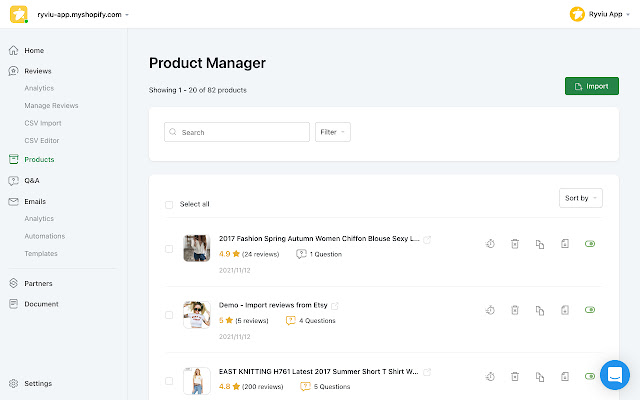Toggle visibility switch for Chiffon Blouse product
The width and height of the screenshot is (640, 400).
(590, 243)
